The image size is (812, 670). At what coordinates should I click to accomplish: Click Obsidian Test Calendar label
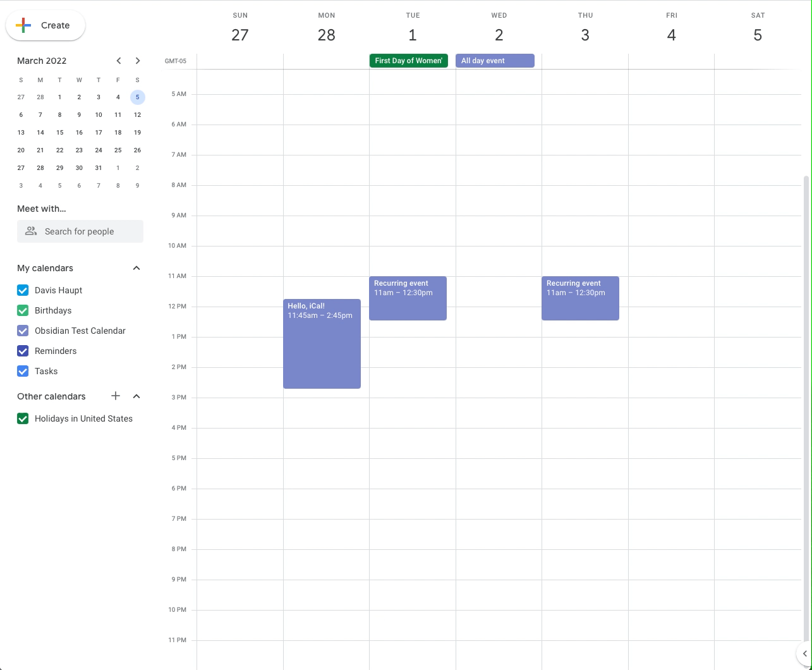(x=80, y=331)
